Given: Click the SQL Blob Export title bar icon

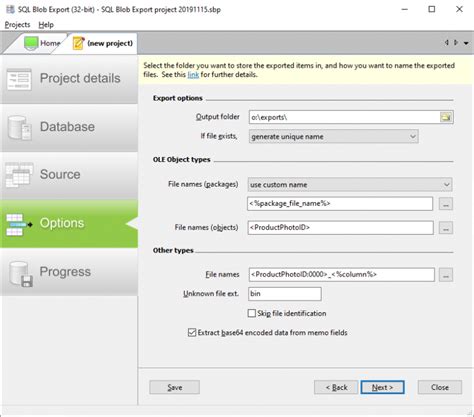Looking at the screenshot, I should (x=10, y=9).
